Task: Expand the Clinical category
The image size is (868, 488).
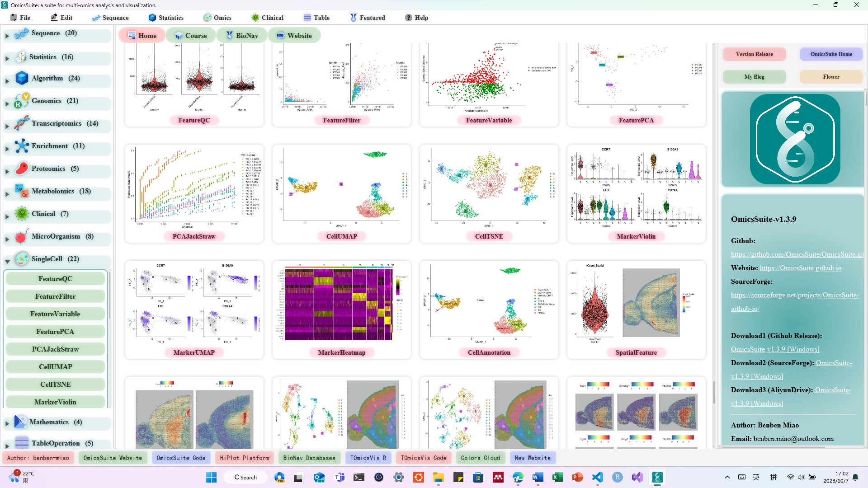Action: 6,216
